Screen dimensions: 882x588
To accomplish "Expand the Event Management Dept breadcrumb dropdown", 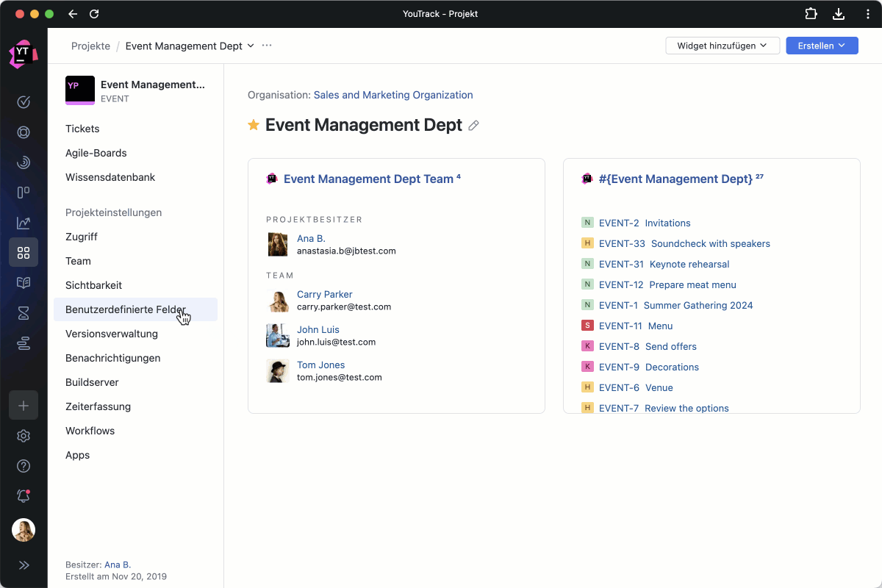I will [x=251, y=46].
